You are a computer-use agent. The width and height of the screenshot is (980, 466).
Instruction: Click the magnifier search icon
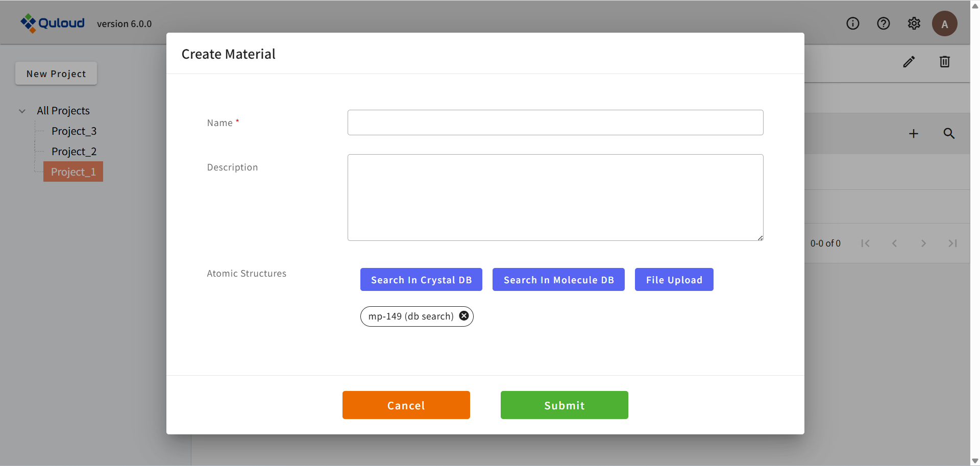(948, 134)
